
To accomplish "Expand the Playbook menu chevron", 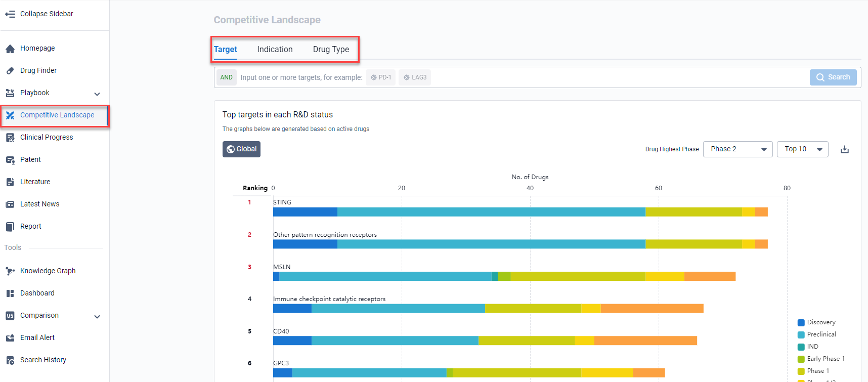I will click(x=97, y=94).
